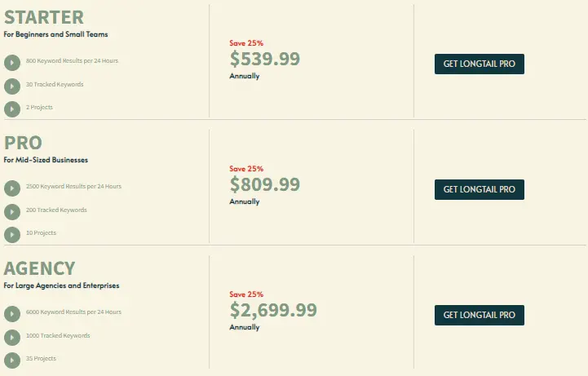
Task: Click the $809.99 annual price
Action: click(265, 184)
